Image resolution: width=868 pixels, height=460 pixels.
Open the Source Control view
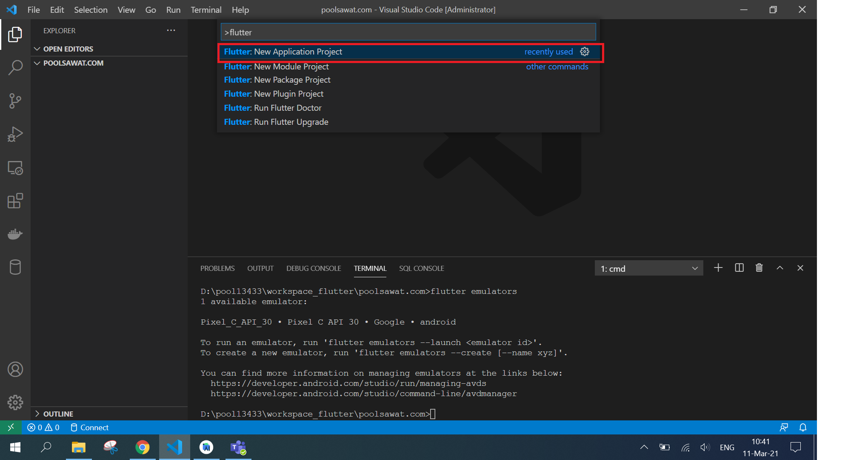coord(15,101)
